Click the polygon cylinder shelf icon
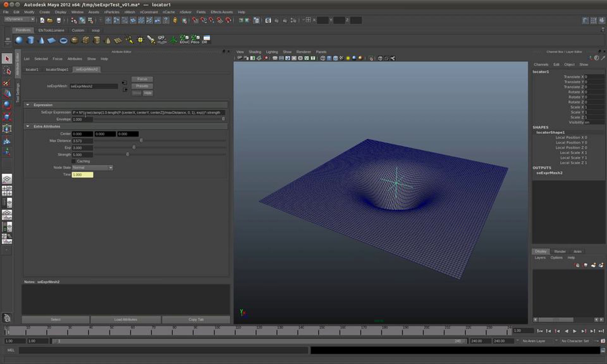 30,40
